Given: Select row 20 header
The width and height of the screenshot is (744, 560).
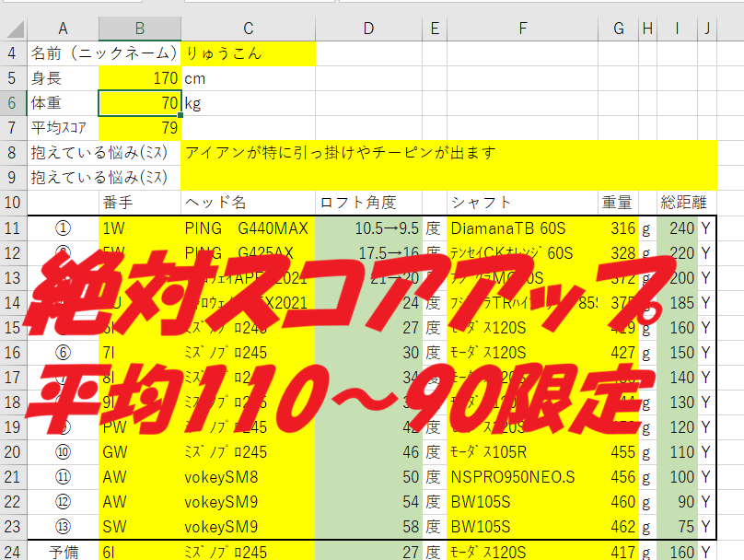Looking at the screenshot, I should point(13,452).
